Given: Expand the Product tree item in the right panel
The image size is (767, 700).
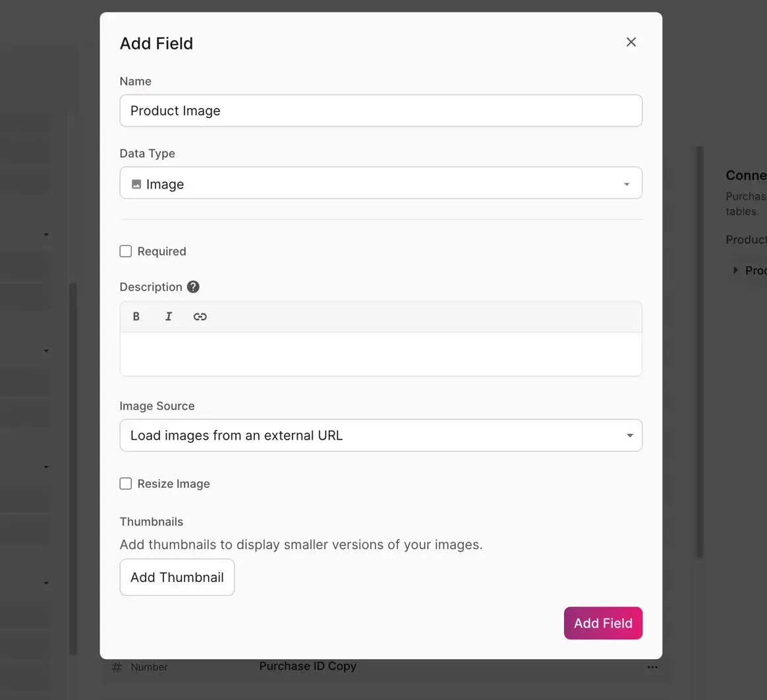Looking at the screenshot, I should click(x=736, y=270).
